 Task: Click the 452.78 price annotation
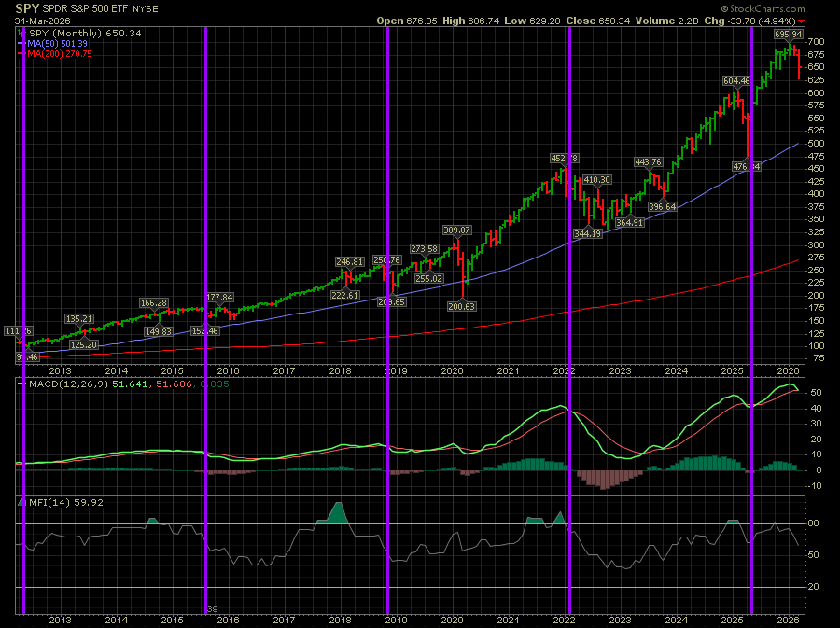pos(565,159)
